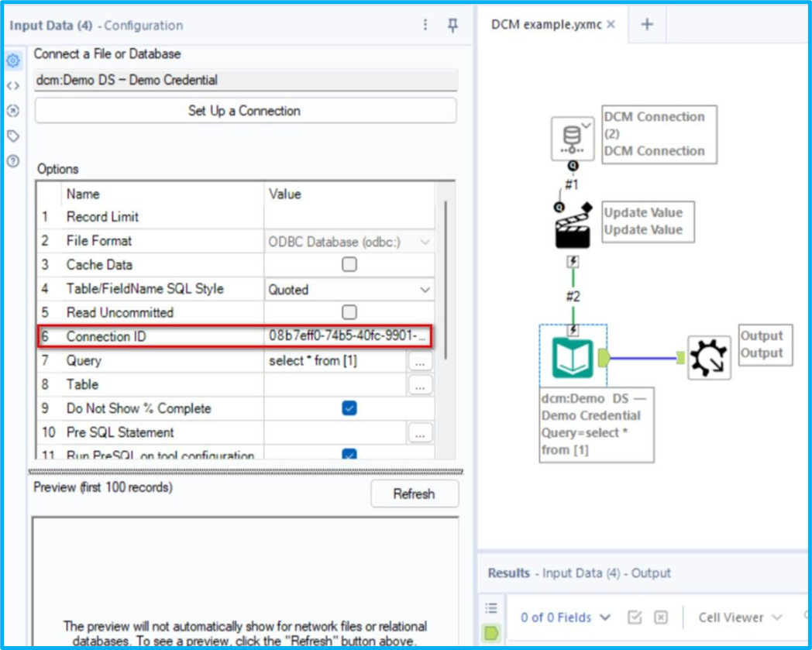Image resolution: width=812 pixels, height=650 pixels.
Task: Open the 0 of 0 Fields dropdown
Action: [x=566, y=617]
